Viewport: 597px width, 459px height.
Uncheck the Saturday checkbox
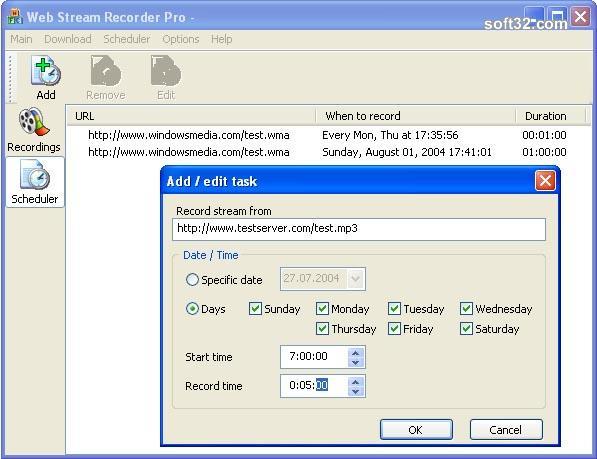(x=466, y=328)
